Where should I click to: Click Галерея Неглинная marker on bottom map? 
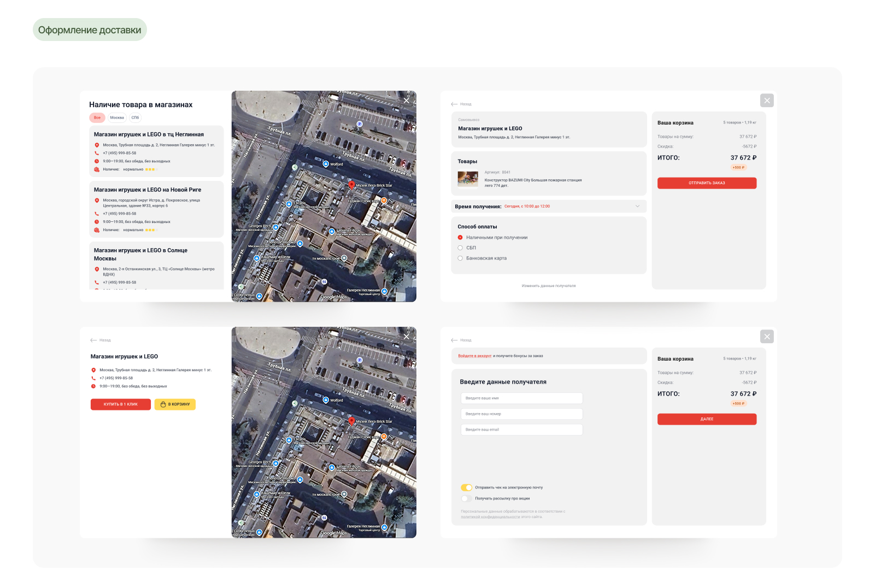[384, 527]
